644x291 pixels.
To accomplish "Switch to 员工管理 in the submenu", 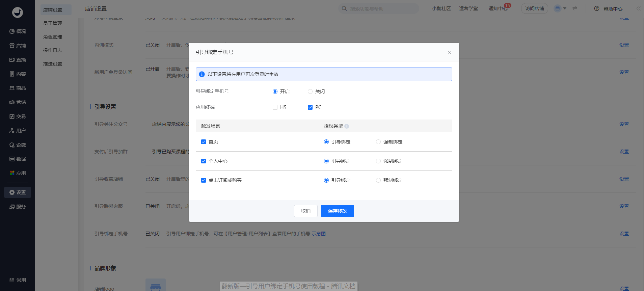I will (53, 23).
